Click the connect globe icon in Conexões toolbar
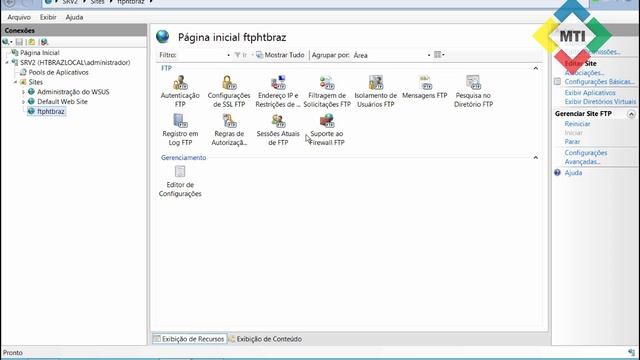 click(x=6, y=42)
